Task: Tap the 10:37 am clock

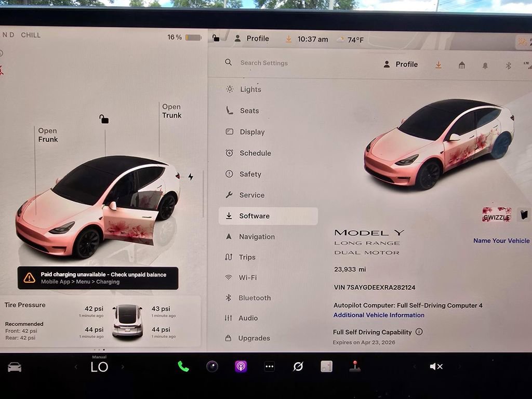Action: (x=313, y=39)
